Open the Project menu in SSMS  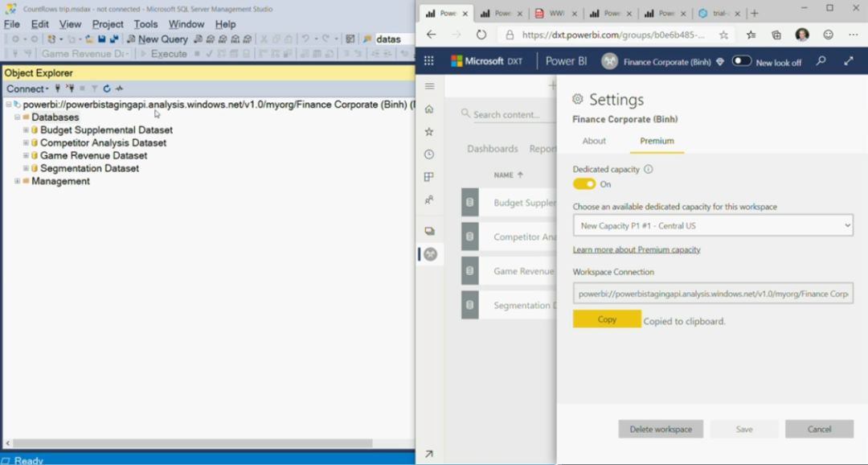[108, 24]
